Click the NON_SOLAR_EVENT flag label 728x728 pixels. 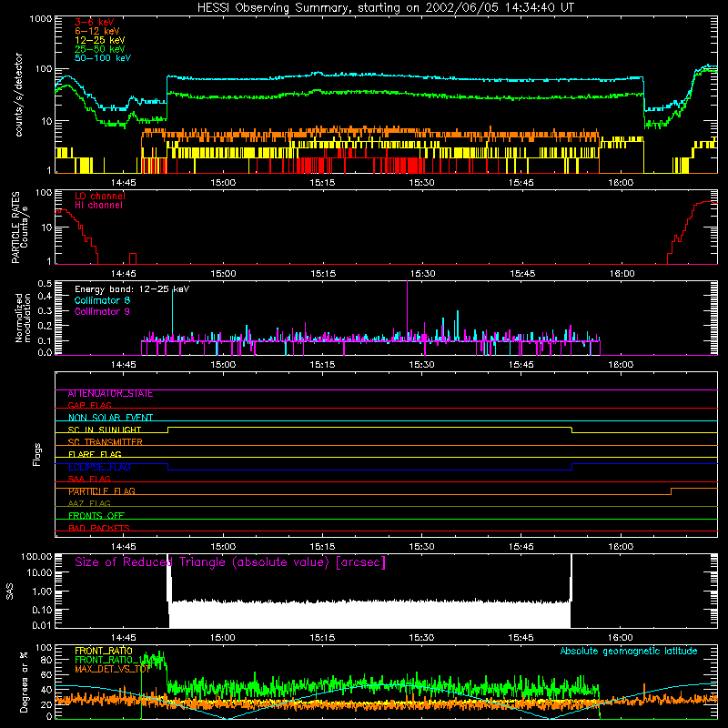(110, 418)
